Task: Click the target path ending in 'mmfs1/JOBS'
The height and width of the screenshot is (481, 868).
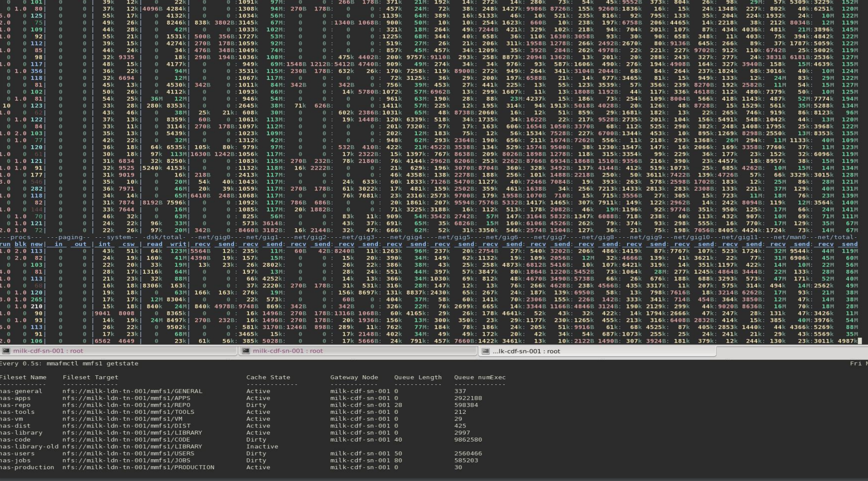Action: pos(127,460)
